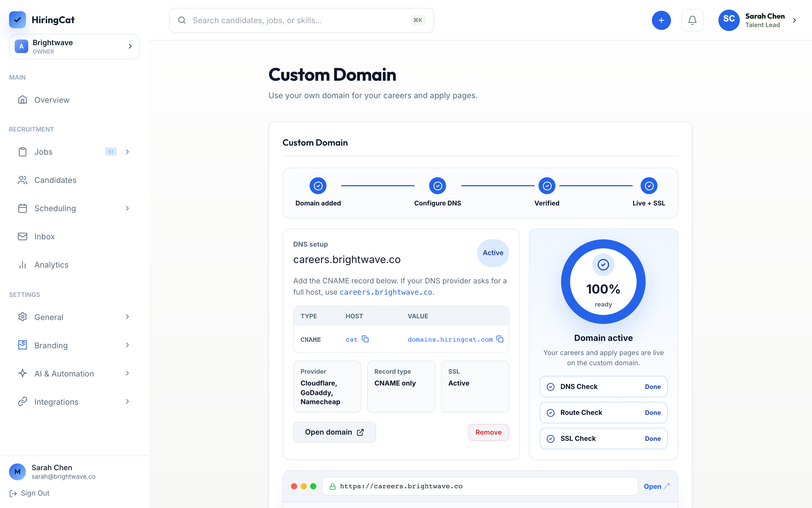This screenshot has height=508, width=812.
Task: Click the blue plus create button
Action: [x=661, y=20]
